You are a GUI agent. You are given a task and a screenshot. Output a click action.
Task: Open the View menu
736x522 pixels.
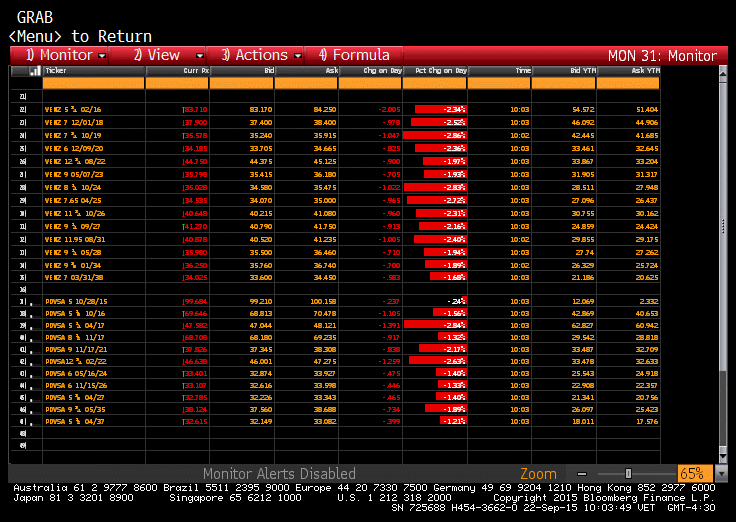click(x=157, y=55)
